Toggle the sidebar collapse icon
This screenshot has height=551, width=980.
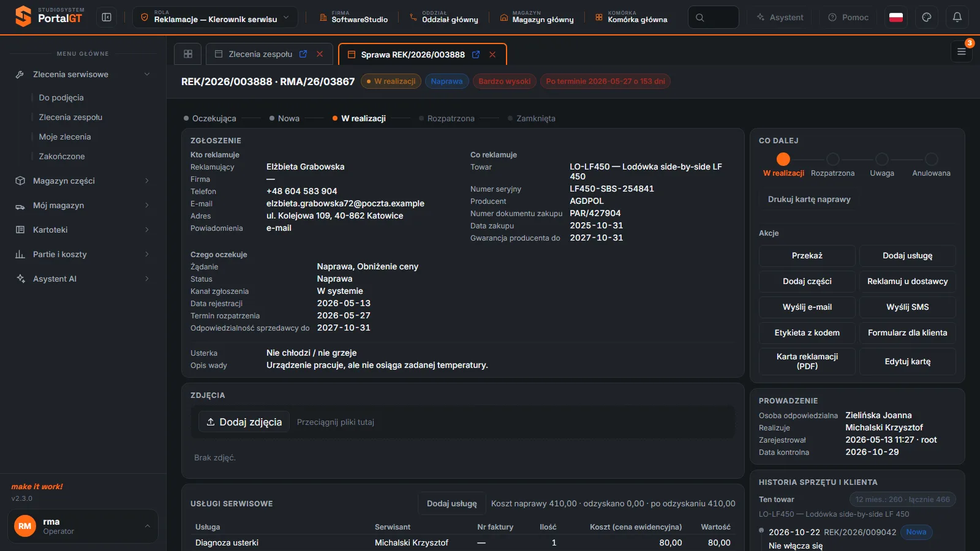(x=107, y=17)
